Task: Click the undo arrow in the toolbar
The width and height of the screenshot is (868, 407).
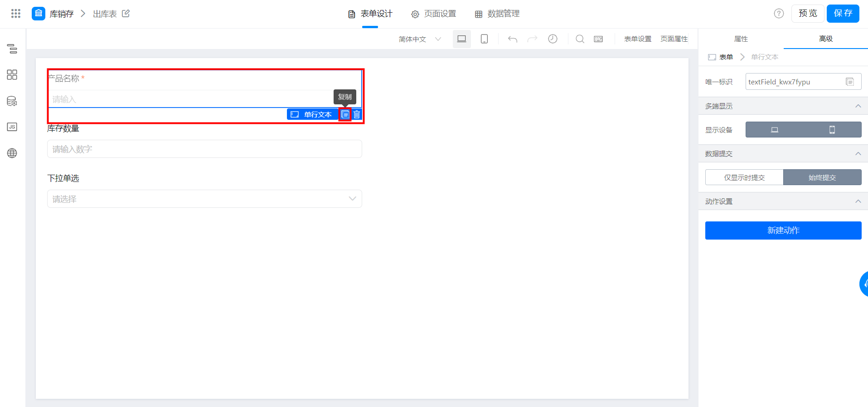Action: click(x=513, y=39)
